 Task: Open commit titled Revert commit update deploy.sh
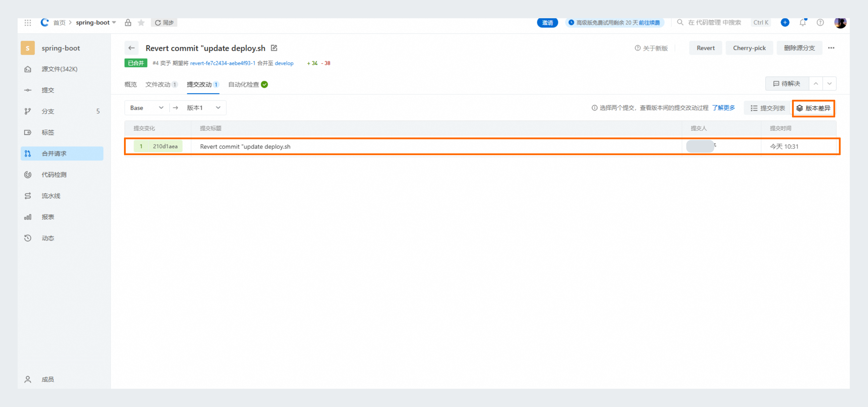point(245,147)
